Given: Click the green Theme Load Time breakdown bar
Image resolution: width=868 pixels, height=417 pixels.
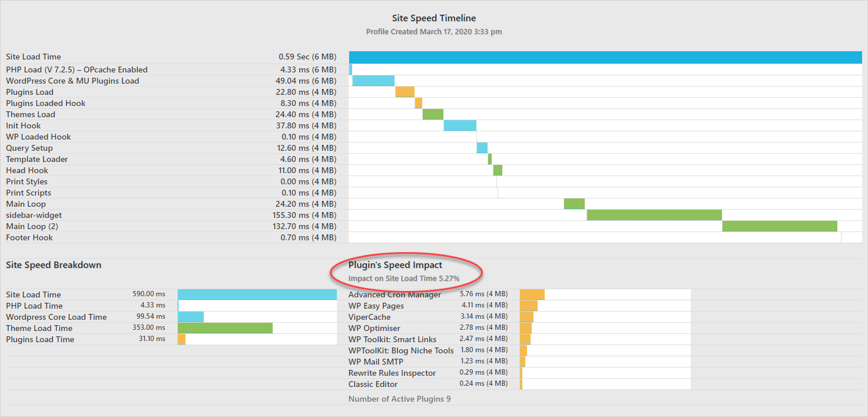Looking at the screenshot, I should [x=225, y=328].
